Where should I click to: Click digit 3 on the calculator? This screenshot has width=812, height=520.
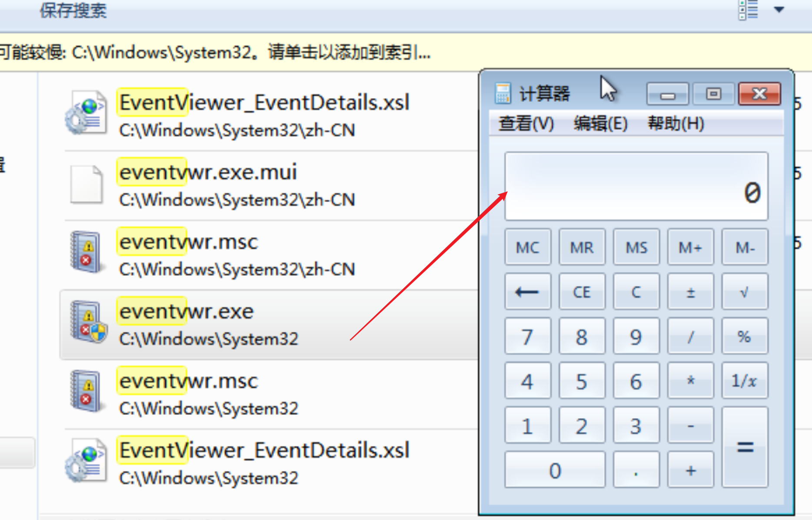point(636,425)
